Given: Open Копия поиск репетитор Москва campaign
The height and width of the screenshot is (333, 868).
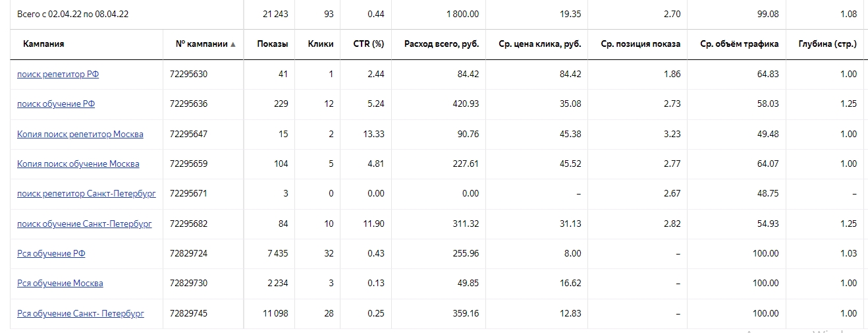Looking at the screenshot, I should [80, 134].
